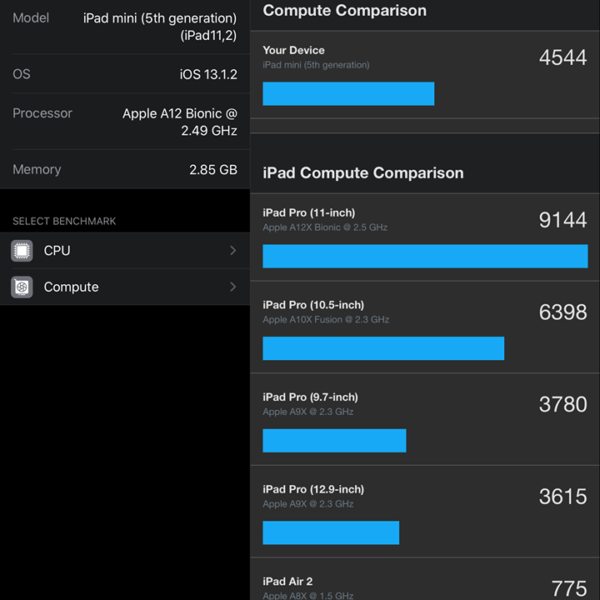Tap the iPad Compute Comparison heading

[x=363, y=173]
